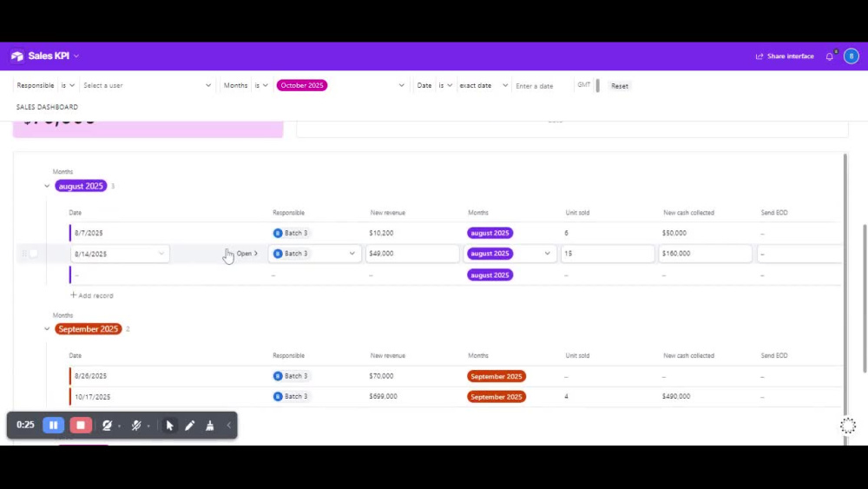Click august 2025 tag in the empty row

490,275
